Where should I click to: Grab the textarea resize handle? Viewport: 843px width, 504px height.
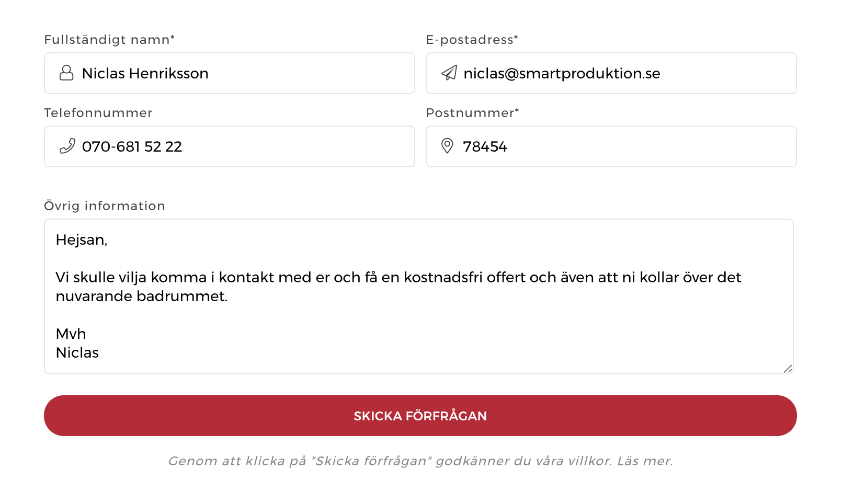coord(788,369)
